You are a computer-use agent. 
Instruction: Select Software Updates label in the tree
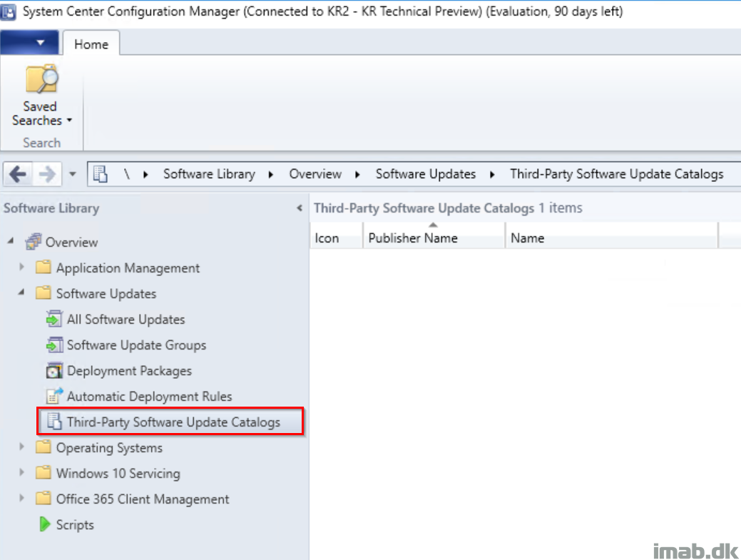[x=106, y=294]
